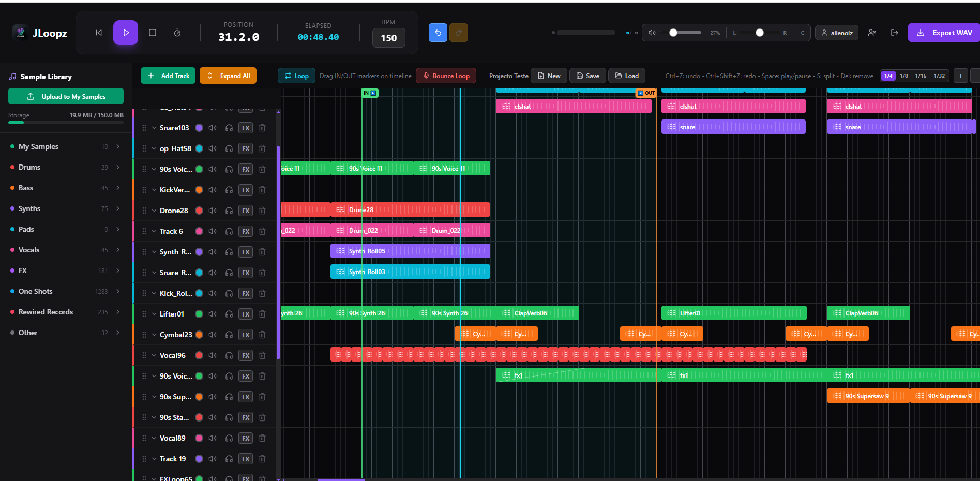
Task: Open FX for the Drone28 track
Action: (246, 211)
